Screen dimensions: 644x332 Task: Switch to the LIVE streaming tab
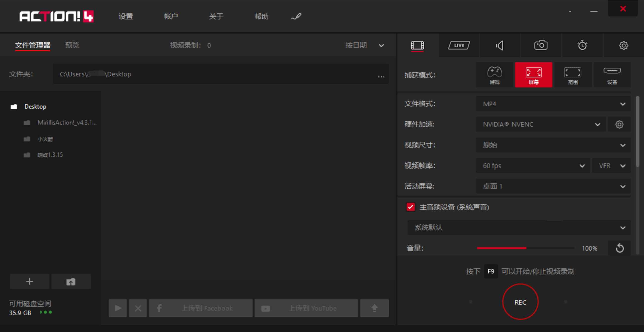459,46
